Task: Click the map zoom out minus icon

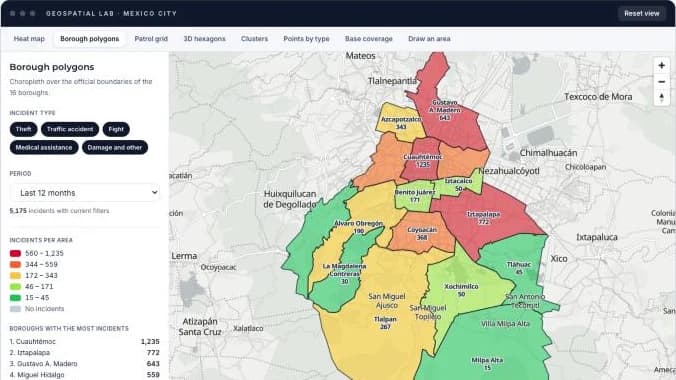Action: coord(661,82)
